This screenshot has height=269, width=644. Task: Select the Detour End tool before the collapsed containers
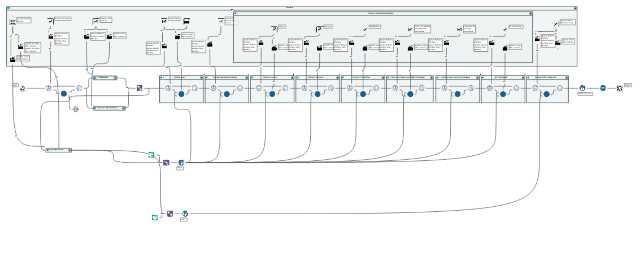(x=79, y=88)
